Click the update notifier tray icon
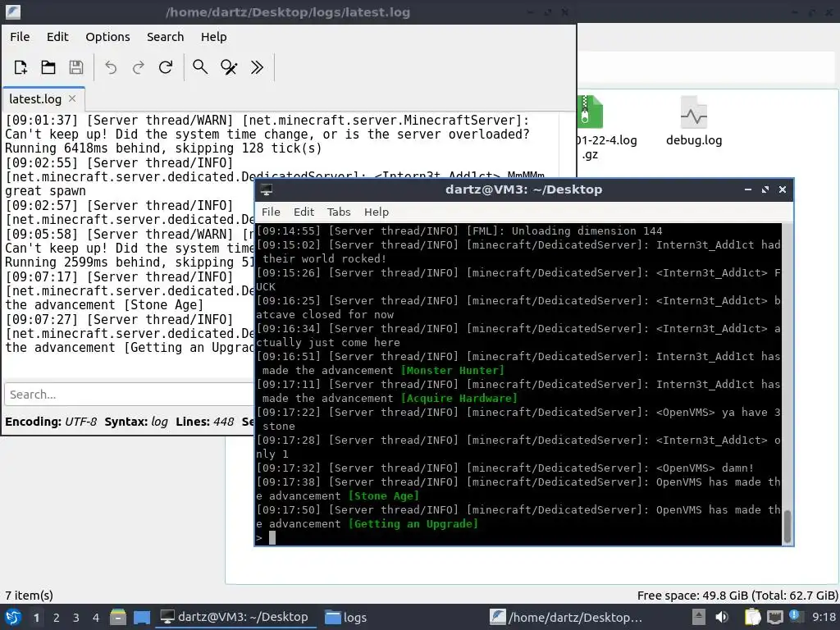Screen dimensions: 840x630 tap(795, 616)
